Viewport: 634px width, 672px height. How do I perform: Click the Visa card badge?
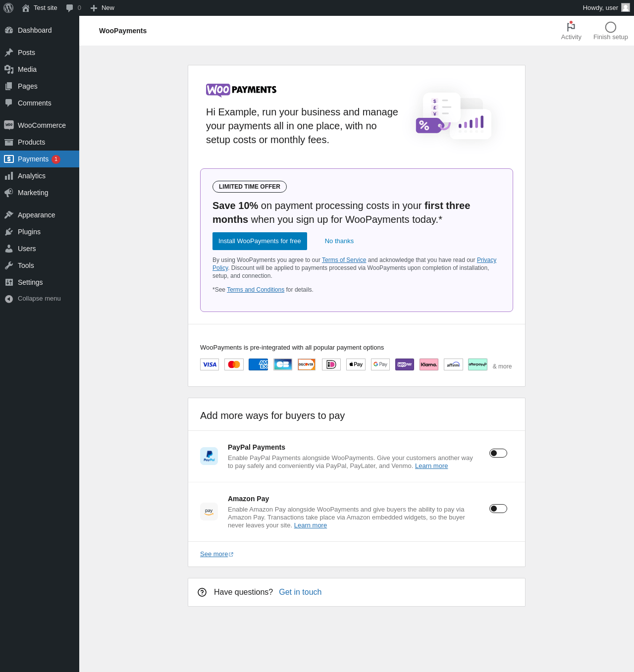coord(210,364)
